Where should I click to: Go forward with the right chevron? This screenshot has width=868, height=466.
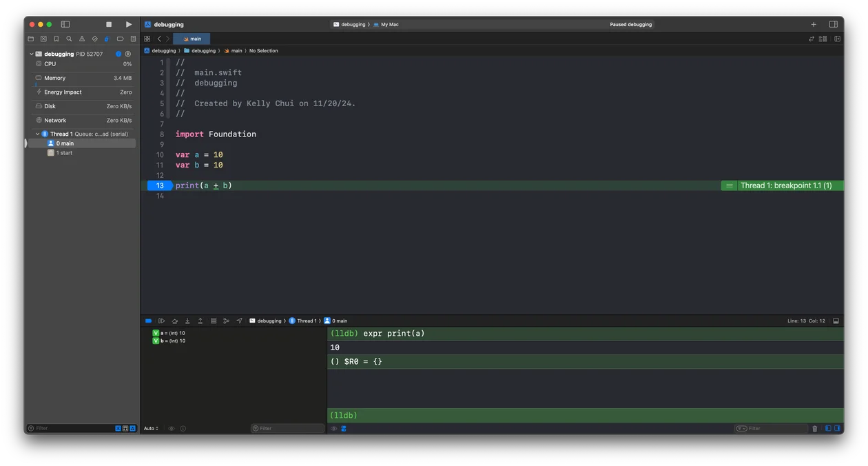coord(167,39)
